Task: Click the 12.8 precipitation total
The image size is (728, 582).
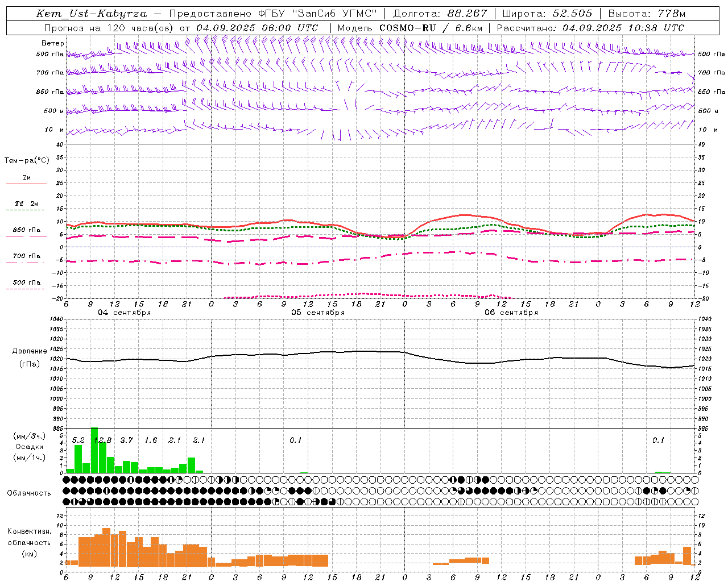Action: pos(102,440)
